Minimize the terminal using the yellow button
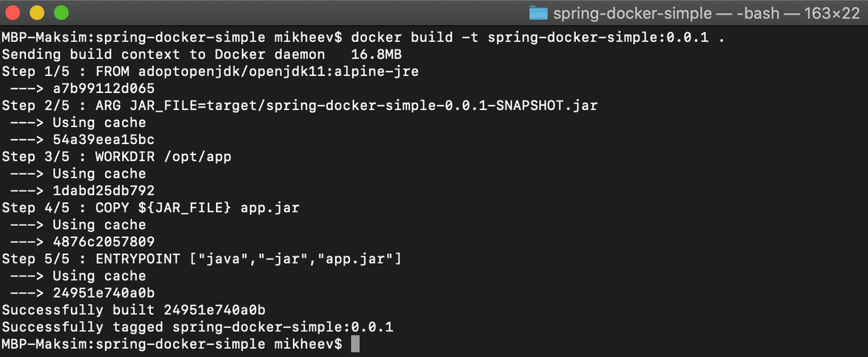 click(x=37, y=13)
